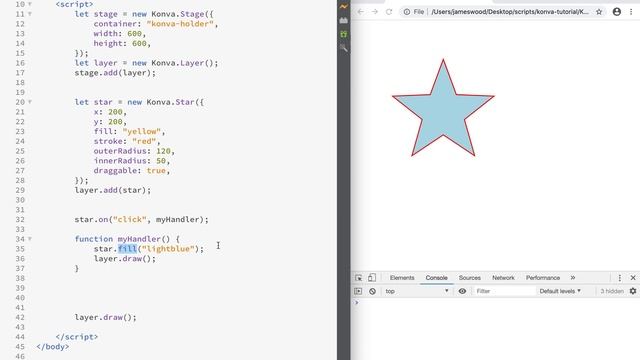Select the Console tab
The height and width of the screenshot is (360, 640).
tap(436, 278)
